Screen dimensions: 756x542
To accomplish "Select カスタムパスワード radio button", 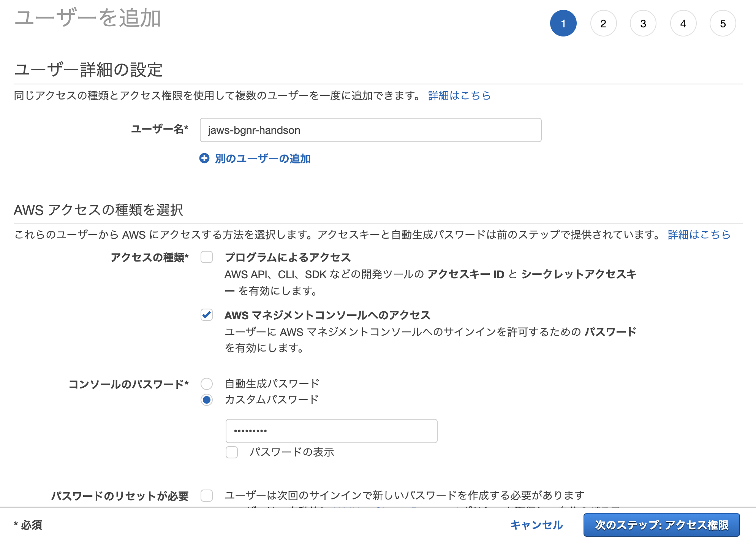I will pos(206,400).
